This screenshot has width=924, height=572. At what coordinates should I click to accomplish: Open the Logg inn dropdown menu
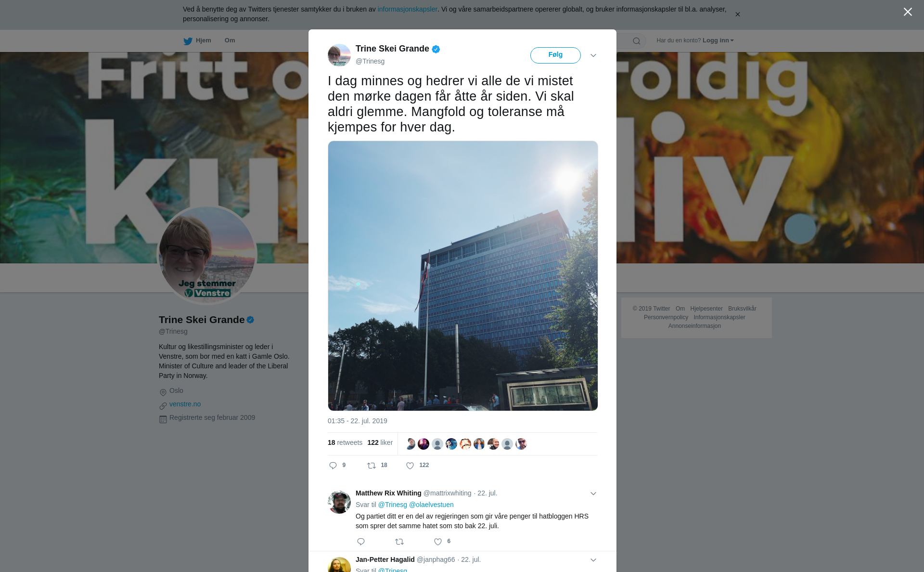(718, 40)
